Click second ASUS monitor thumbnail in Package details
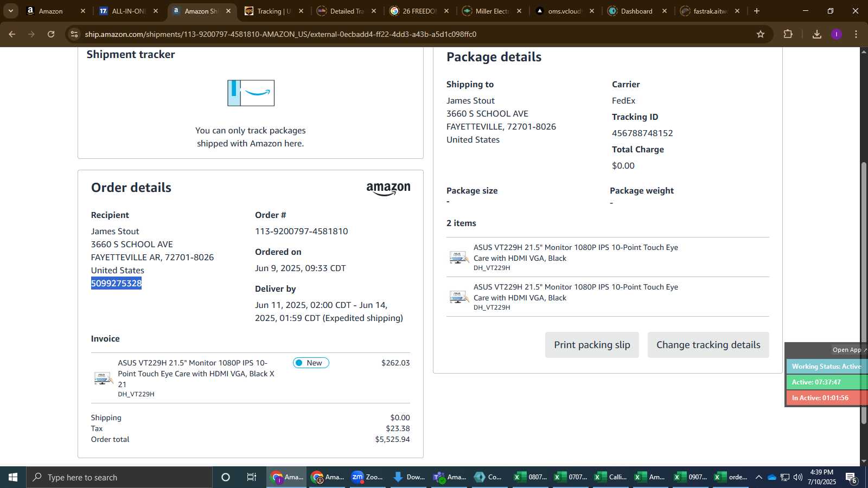The height and width of the screenshot is (488, 868). 459,297
